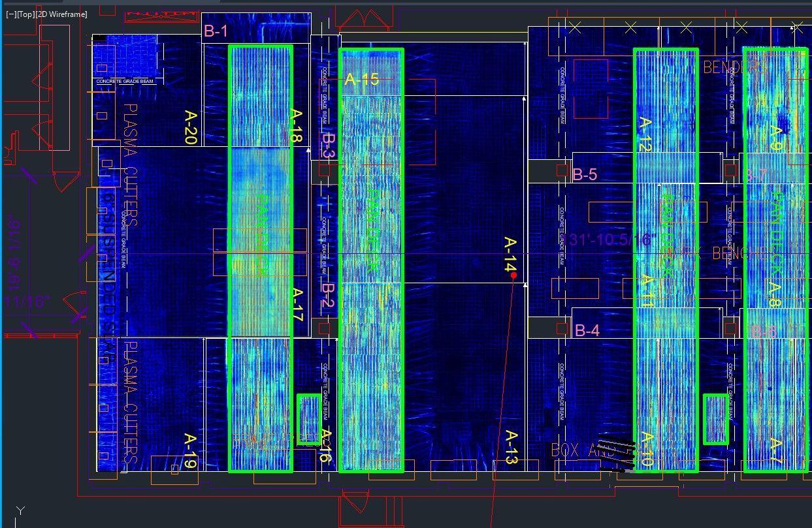Select the yellow A-17 label
Screen dimensions: 812x528
click(296, 305)
